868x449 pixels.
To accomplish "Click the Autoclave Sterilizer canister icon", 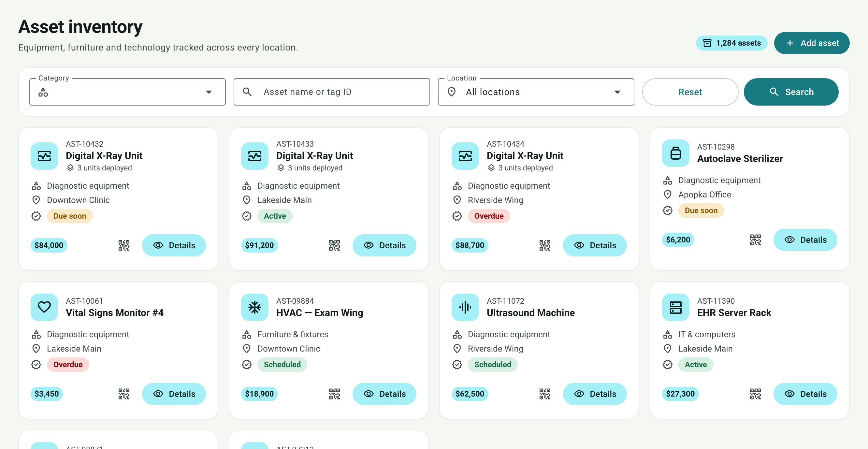I will [675, 153].
